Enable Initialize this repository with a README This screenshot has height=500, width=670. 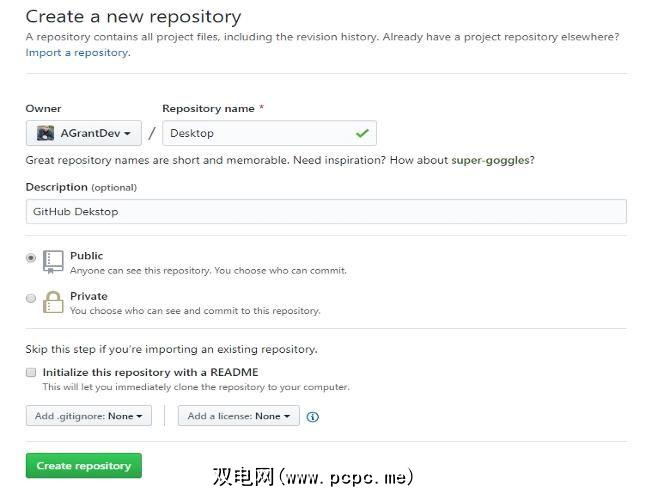pyautogui.click(x=31, y=372)
